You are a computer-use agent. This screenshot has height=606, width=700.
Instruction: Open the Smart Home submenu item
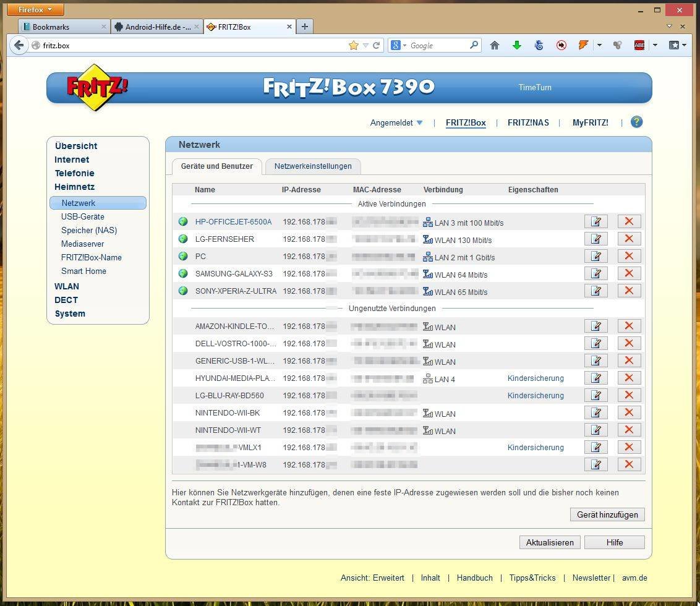(x=83, y=271)
